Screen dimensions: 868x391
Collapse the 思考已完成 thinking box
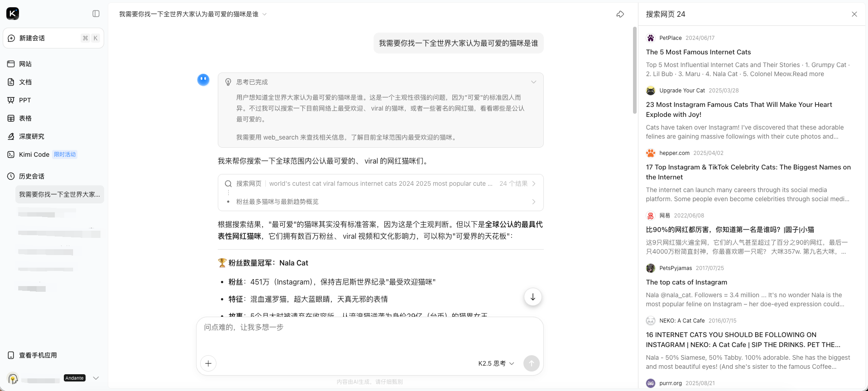534,82
